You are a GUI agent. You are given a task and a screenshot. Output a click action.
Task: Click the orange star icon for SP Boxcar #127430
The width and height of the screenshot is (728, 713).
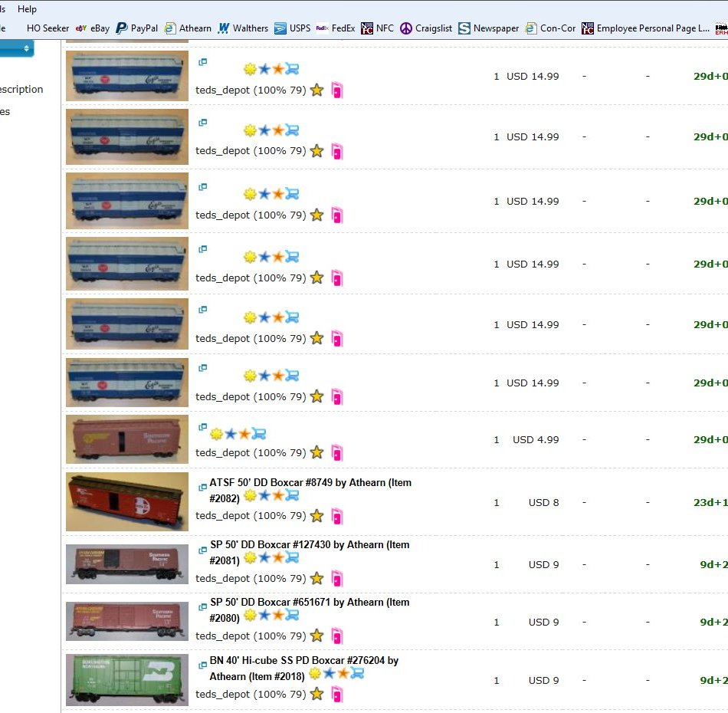(x=278, y=557)
